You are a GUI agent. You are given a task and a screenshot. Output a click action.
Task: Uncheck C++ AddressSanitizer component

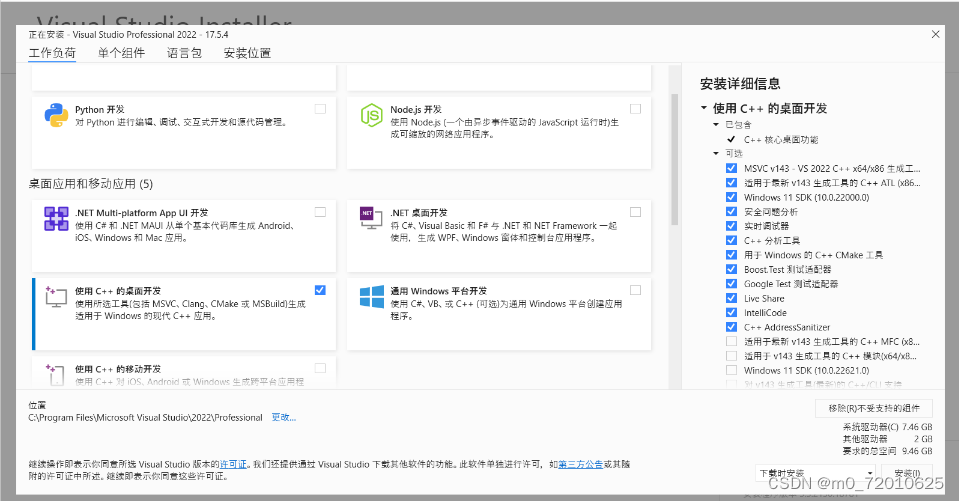pos(731,327)
